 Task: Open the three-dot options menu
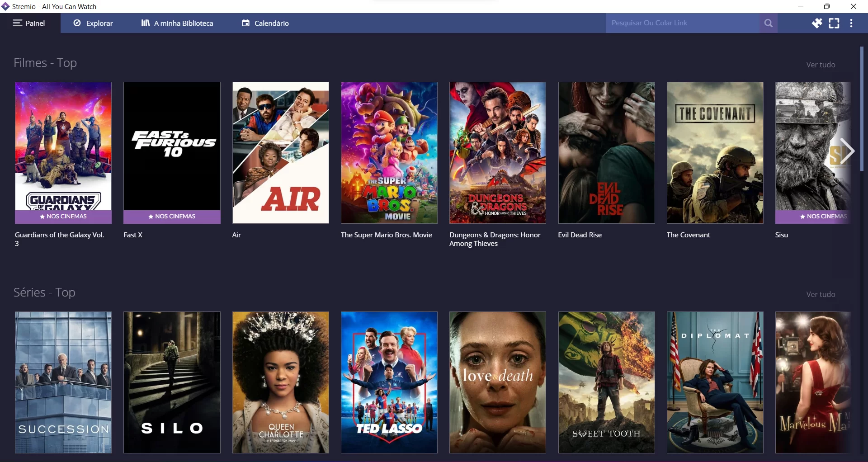tap(852, 24)
